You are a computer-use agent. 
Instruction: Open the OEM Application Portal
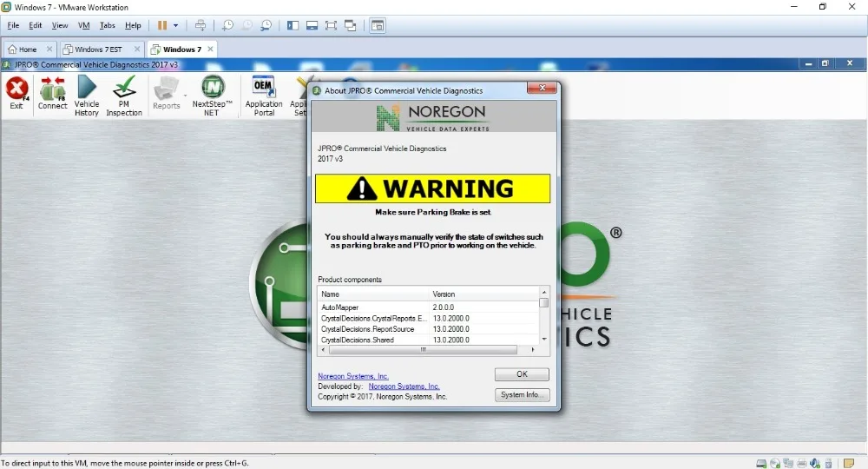click(264, 93)
